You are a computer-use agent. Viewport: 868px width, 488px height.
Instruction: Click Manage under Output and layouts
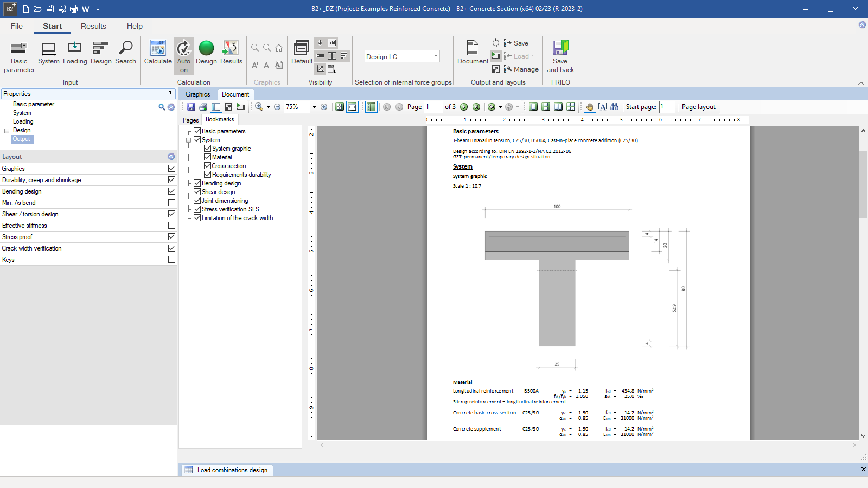pyautogui.click(x=521, y=69)
